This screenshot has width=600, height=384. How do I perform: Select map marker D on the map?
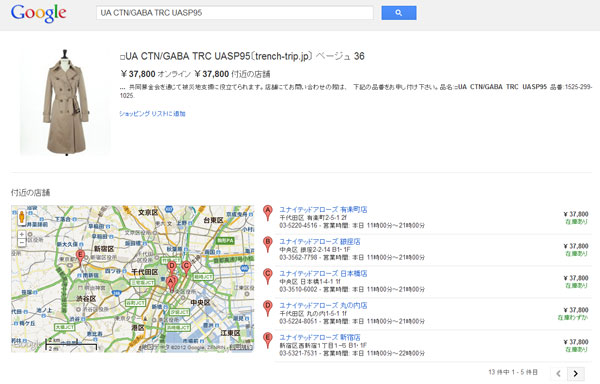(x=172, y=268)
